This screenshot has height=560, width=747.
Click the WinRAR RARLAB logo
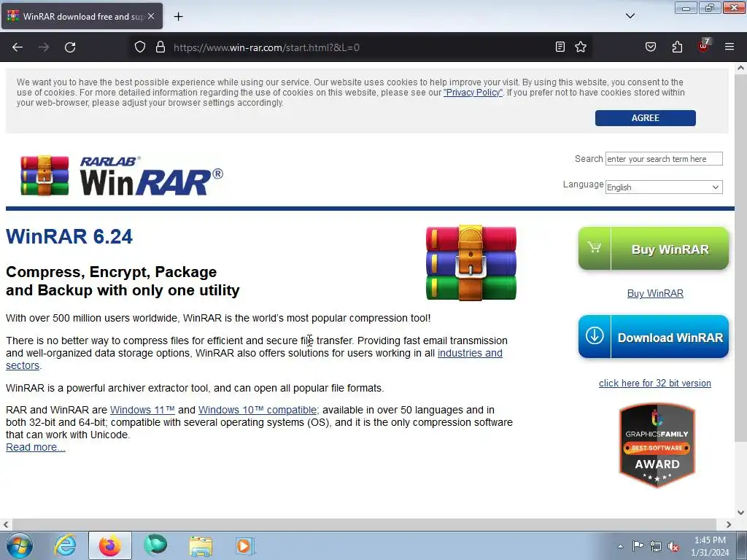(122, 175)
